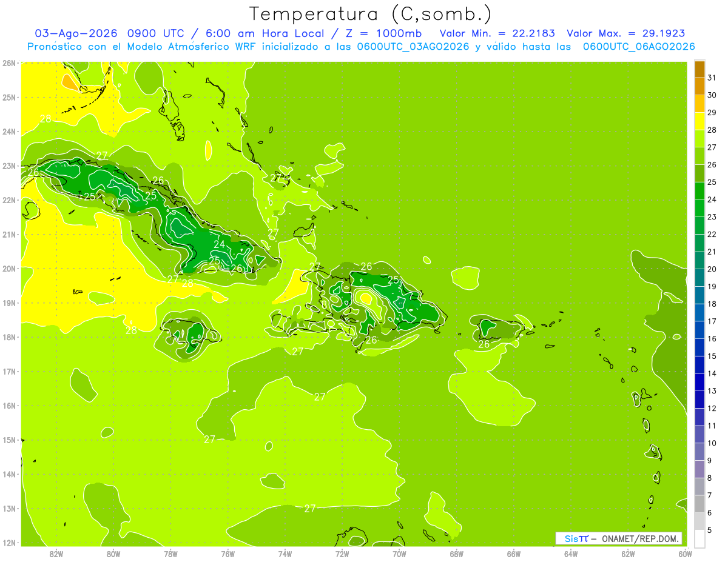Click the number 29 on the color scale

point(712,112)
